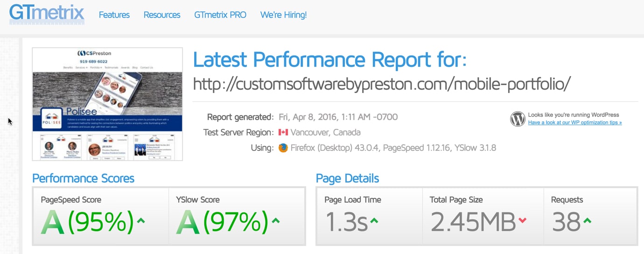Viewport: 644px width, 254px height.
Task: Click the site screenshot thumbnail
Action: point(107,104)
